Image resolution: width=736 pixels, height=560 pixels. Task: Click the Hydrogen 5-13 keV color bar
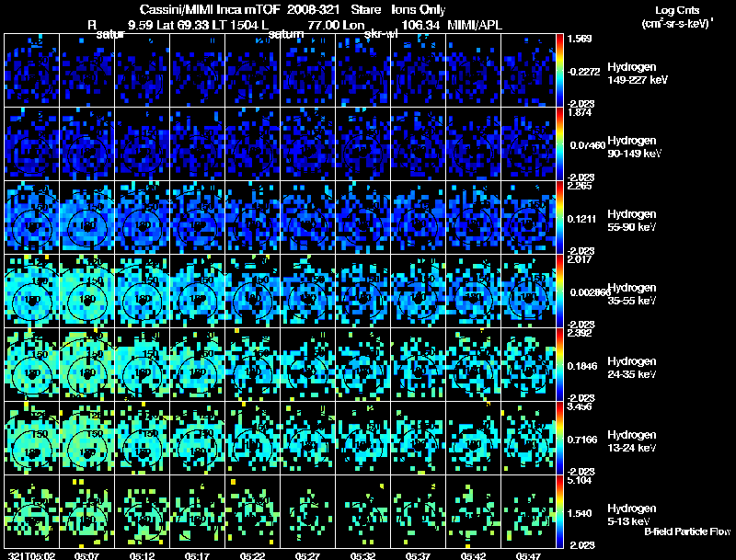tap(559, 512)
